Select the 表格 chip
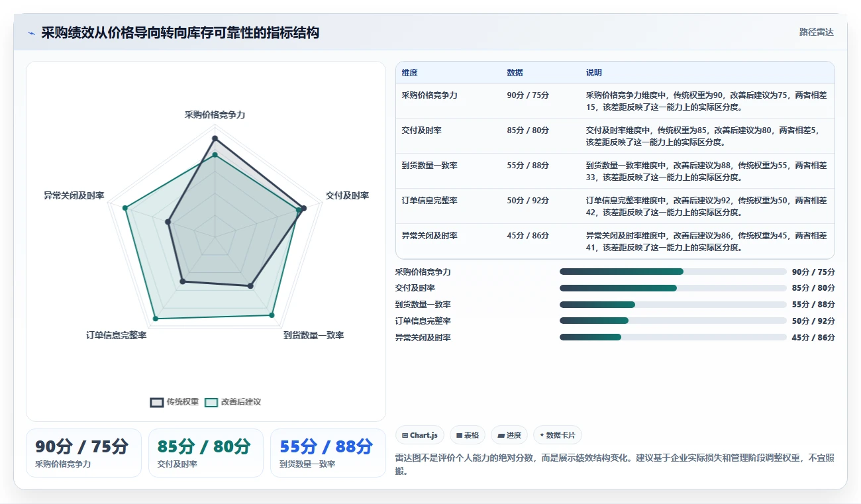This screenshot has width=861, height=504. coord(467,435)
